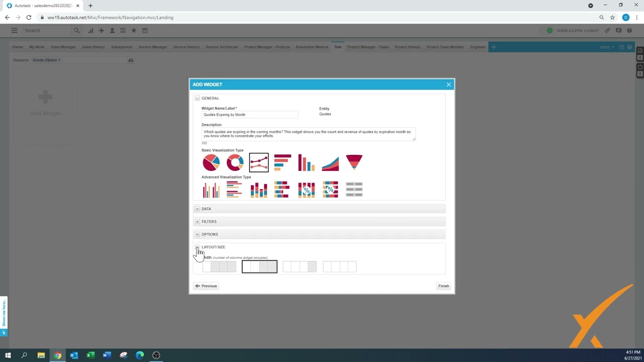Switch to the Resolution Metrics tab
644x362 pixels.
(312, 47)
